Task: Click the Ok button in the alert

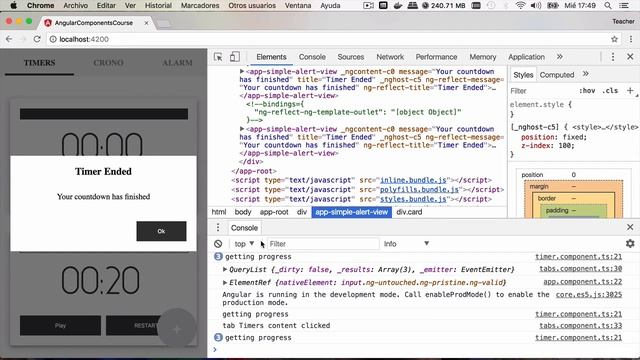Action: click(x=161, y=231)
